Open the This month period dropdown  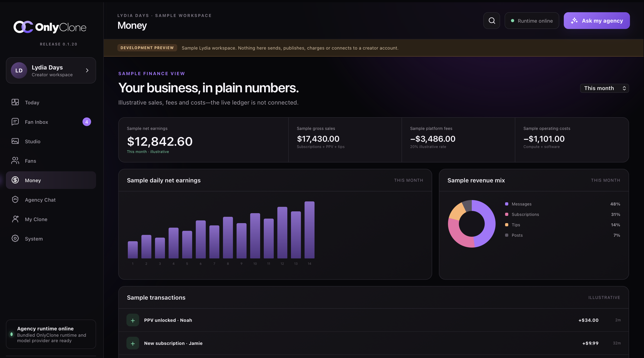pyautogui.click(x=604, y=88)
